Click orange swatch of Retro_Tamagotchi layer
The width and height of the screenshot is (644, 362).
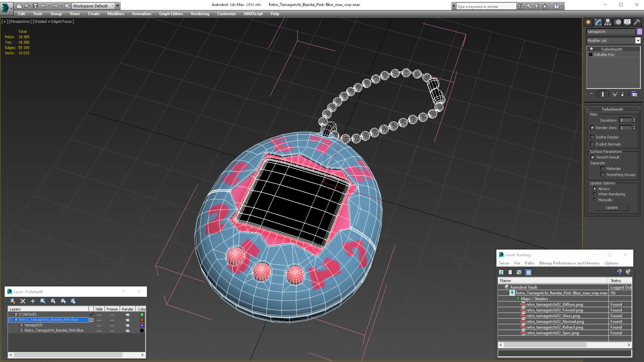(x=142, y=320)
